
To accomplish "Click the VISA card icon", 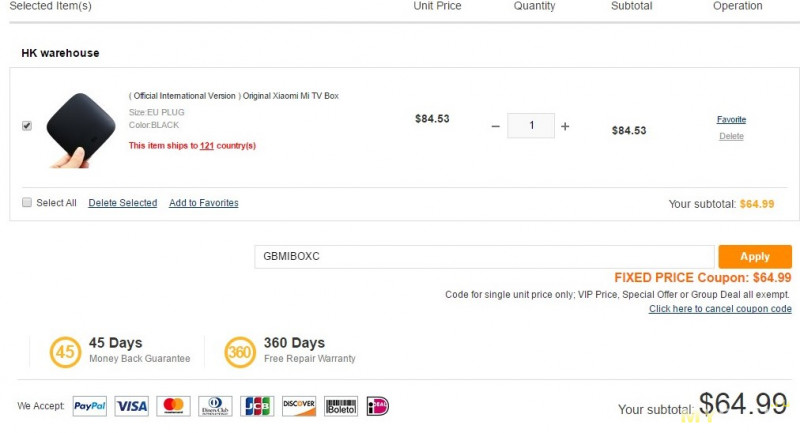I will point(132,406).
